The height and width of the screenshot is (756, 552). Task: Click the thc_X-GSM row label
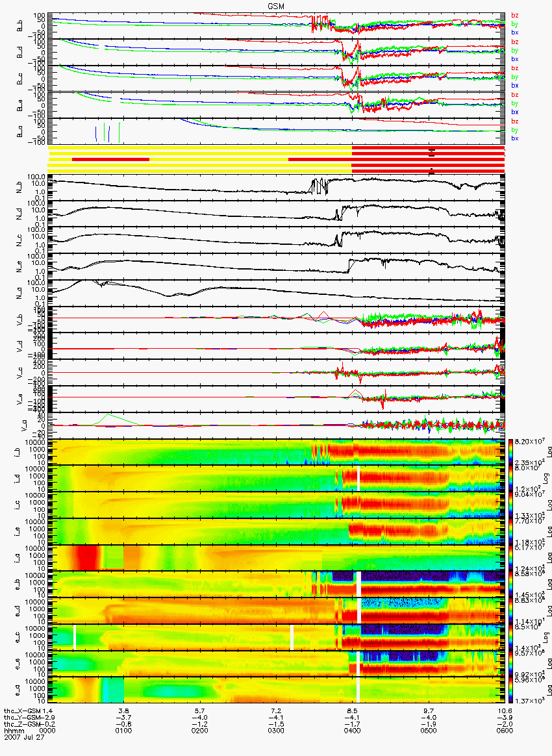23,711
